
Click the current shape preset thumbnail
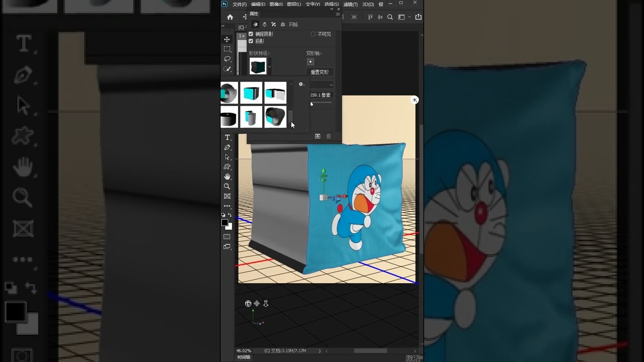(258, 66)
